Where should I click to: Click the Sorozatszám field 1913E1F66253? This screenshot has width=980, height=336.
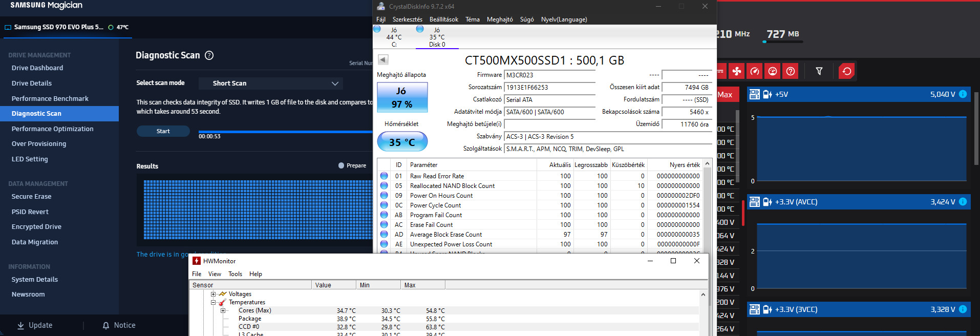click(x=550, y=88)
